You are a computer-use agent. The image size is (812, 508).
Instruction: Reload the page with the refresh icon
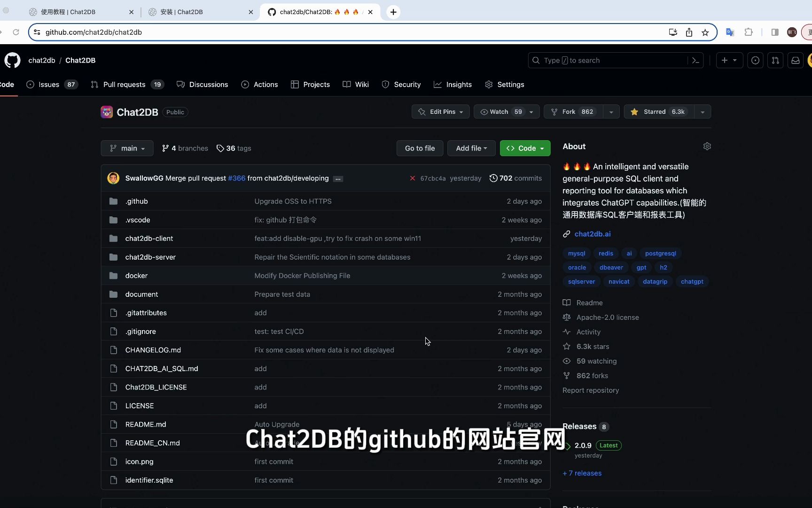pyautogui.click(x=16, y=32)
